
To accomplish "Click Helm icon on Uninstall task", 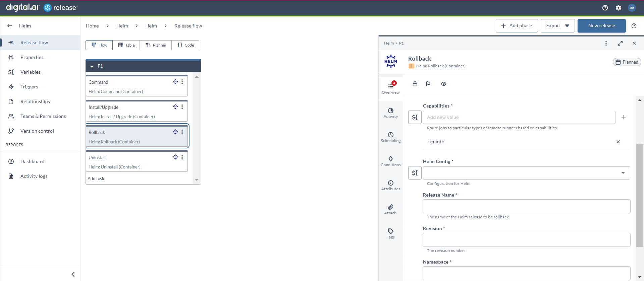I will [175, 157].
